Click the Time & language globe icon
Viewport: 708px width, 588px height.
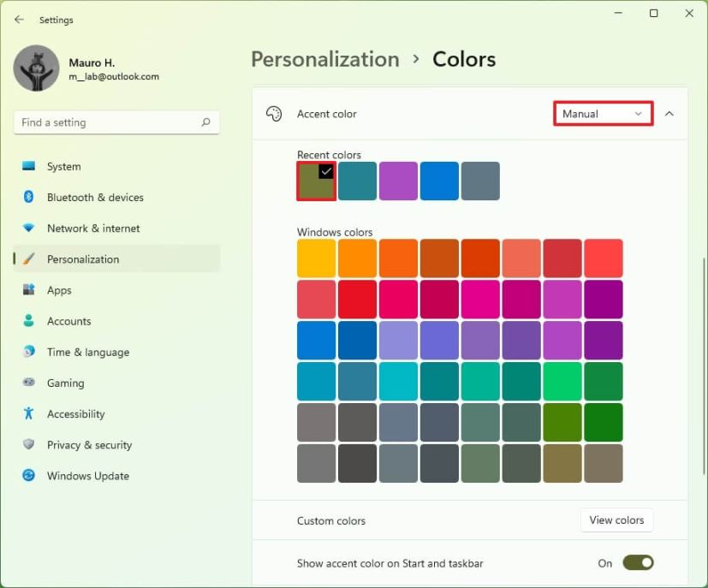(x=28, y=352)
